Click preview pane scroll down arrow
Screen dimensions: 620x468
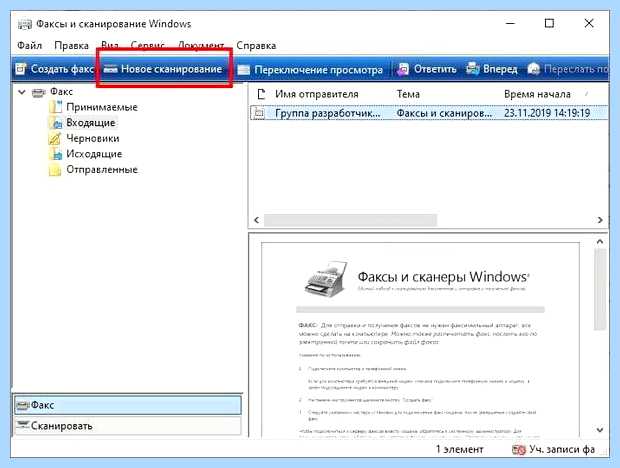[600, 430]
